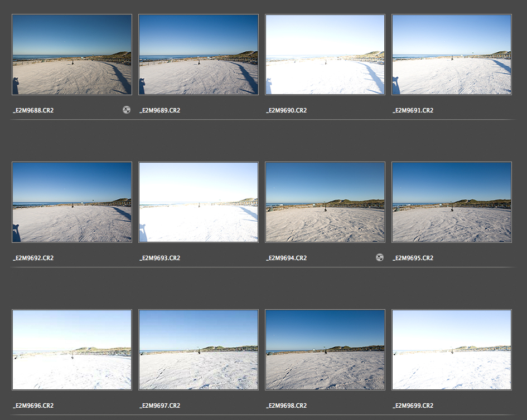The width and height of the screenshot is (527, 420).
Task: Click the _E2M9694.CR2 image thumbnail
Action: (x=325, y=202)
